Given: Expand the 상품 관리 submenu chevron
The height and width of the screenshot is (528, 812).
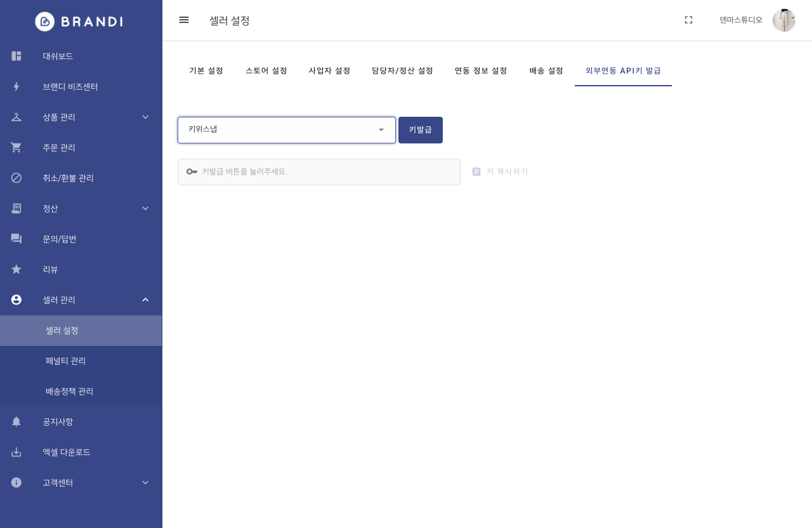Looking at the screenshot, I should [x=145, y=117].
